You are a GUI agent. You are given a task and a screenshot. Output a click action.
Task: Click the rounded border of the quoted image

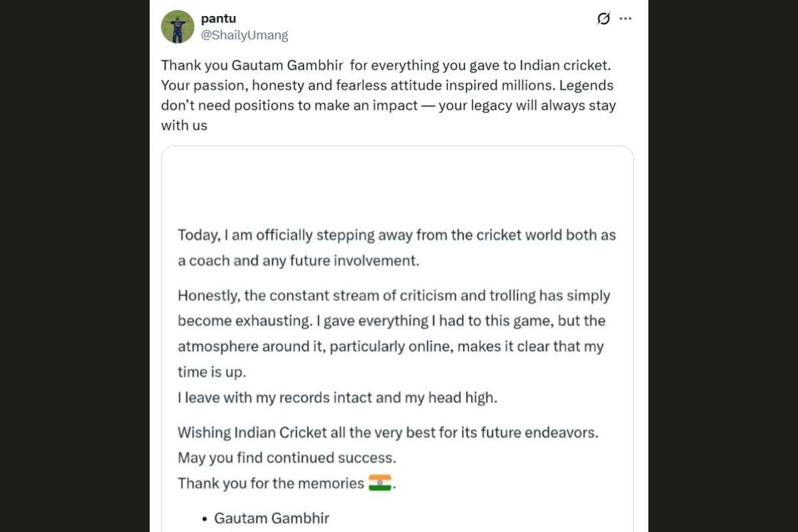397,147
